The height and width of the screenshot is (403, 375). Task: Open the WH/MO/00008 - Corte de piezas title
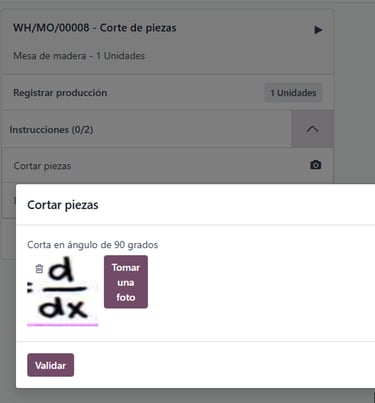(95, 28)
